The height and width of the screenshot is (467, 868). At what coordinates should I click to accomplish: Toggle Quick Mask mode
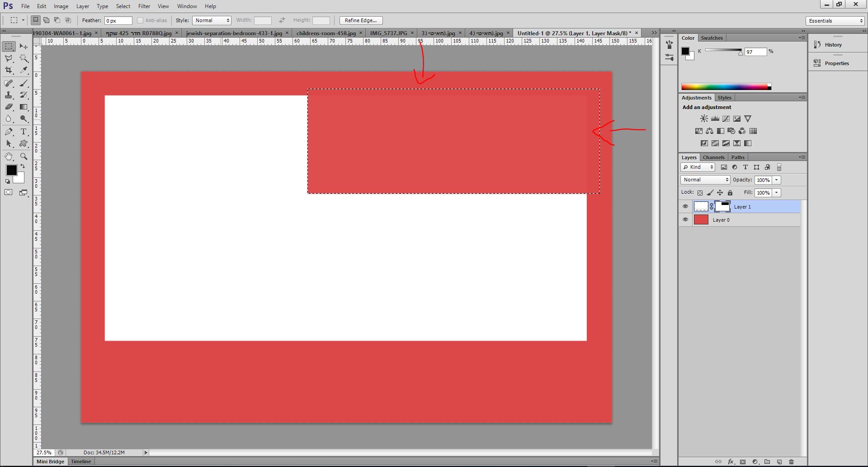9,192
